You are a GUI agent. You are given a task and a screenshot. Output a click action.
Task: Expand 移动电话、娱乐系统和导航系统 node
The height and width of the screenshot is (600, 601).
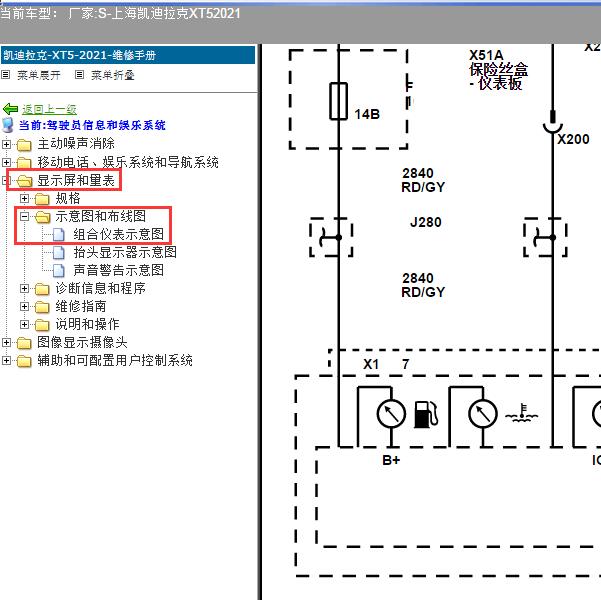coord(6,162)
